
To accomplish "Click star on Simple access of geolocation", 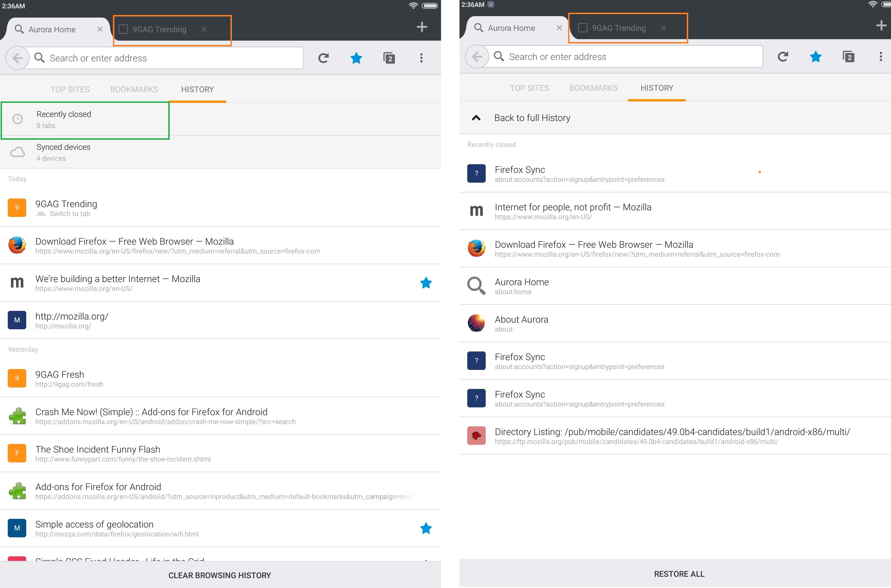I will coord(426,528).
